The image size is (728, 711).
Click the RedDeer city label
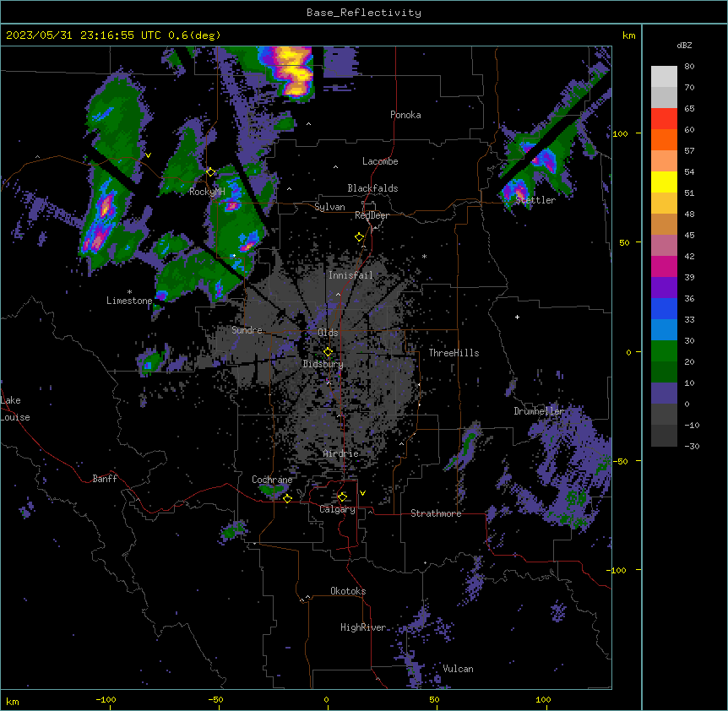coord(372,215)
